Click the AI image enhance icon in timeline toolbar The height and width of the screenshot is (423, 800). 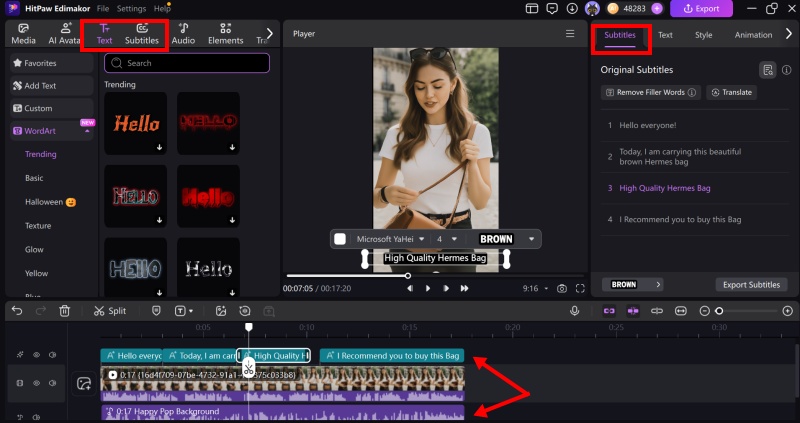pos(220,311)
